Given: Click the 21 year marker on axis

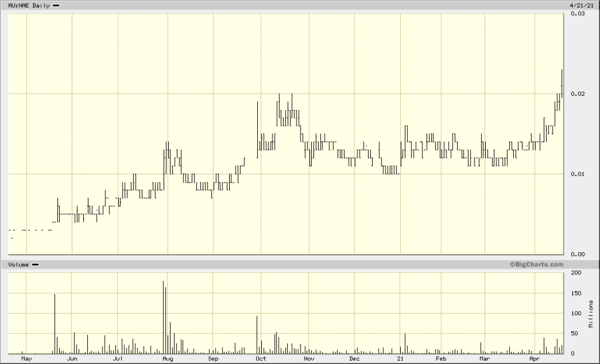Looking at the screenshot, I should click(x=400, y=359).
